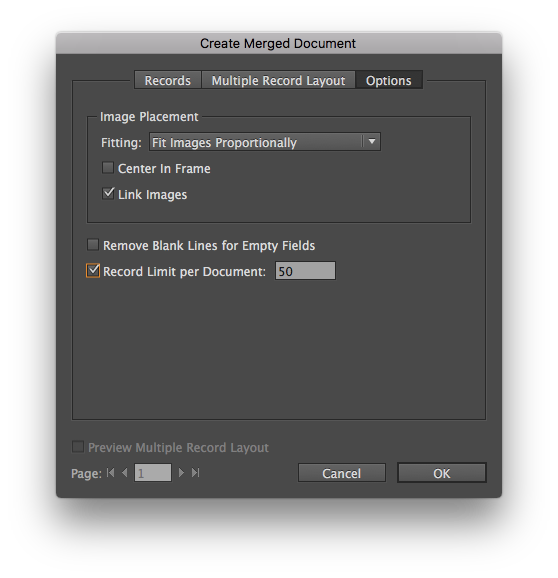Click the Page number input field

point(153,473)
